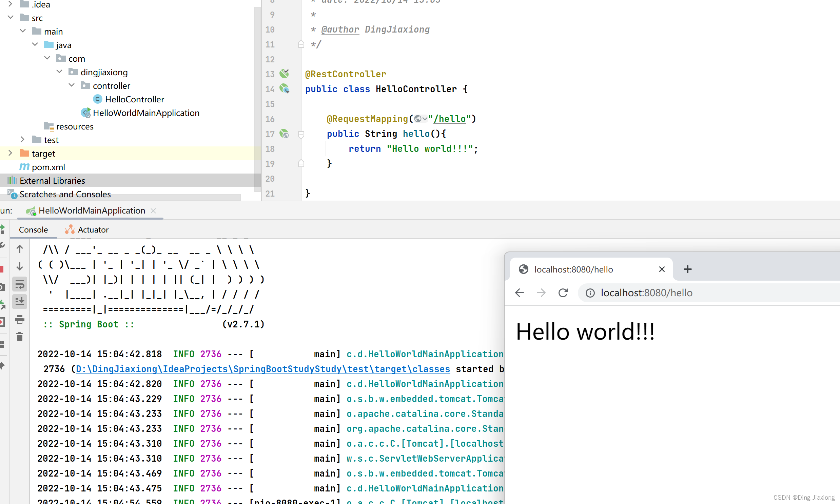Toggle soft-wrap in the console
840x504 pixels.
click(20, 284)
